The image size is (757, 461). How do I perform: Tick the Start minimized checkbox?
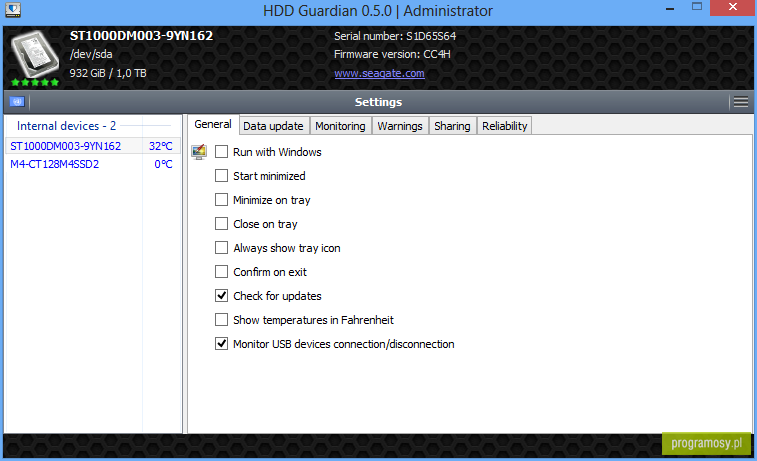coord(221,176)
